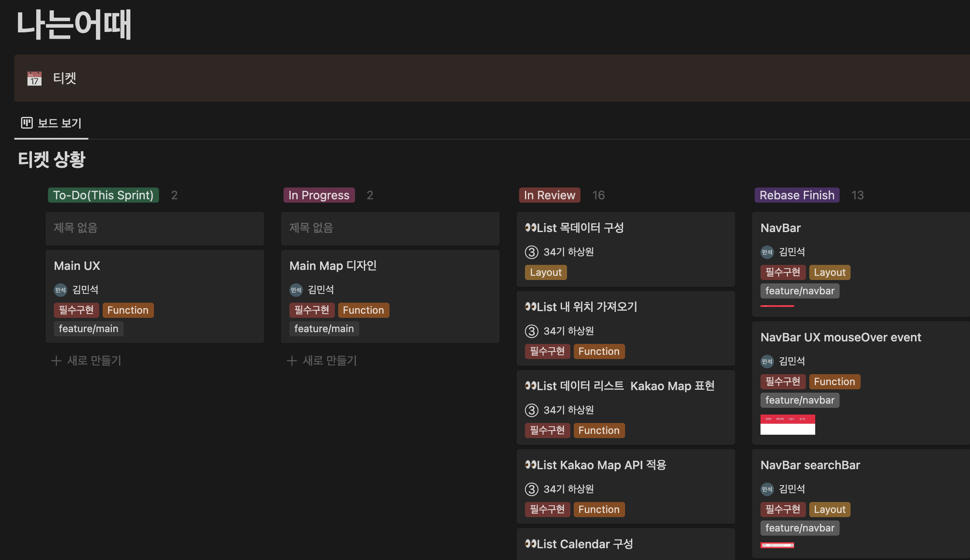This screenshot has width=970, height=560.
Task: Click feature/main tag on Main Map 디자인 card
Action: coord(324,329)
